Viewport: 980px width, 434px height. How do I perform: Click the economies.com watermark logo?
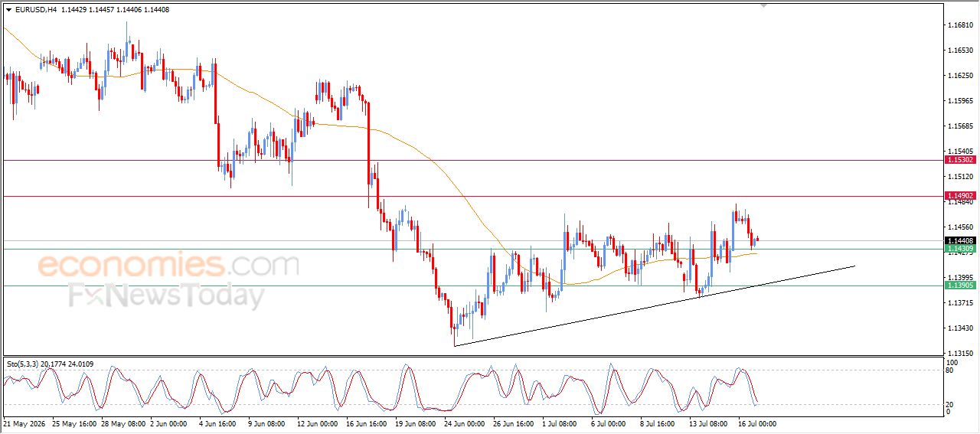coord(168,265)
